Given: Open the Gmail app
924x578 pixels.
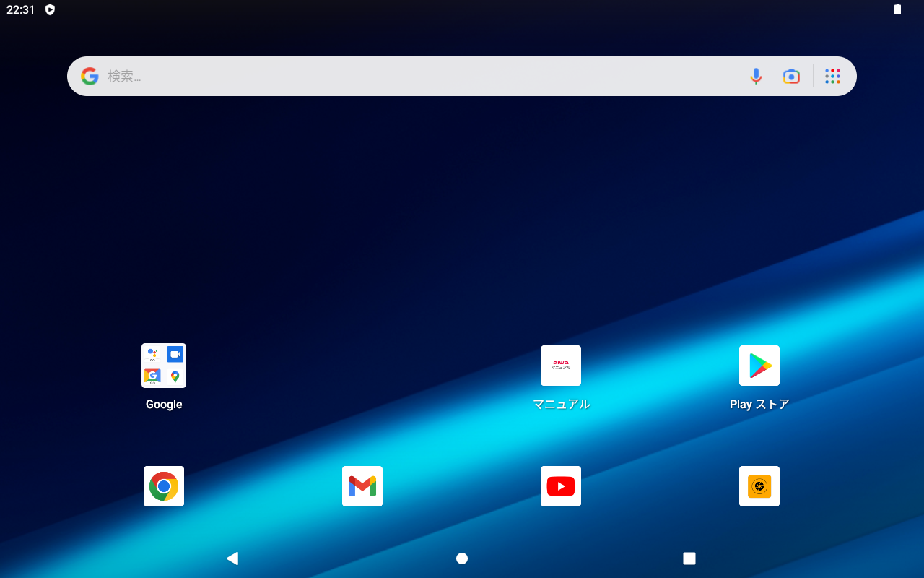Looking at the screenshot, I should point(362,486).
